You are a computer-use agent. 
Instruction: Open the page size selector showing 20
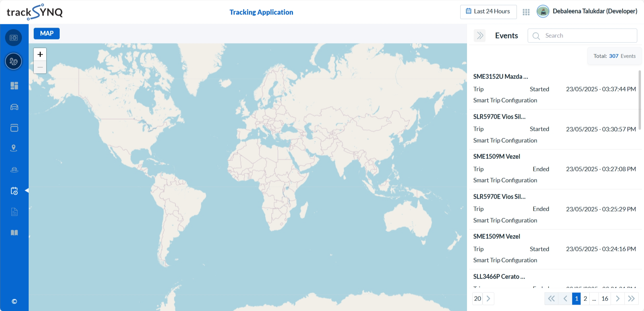(x=477, y=299)
